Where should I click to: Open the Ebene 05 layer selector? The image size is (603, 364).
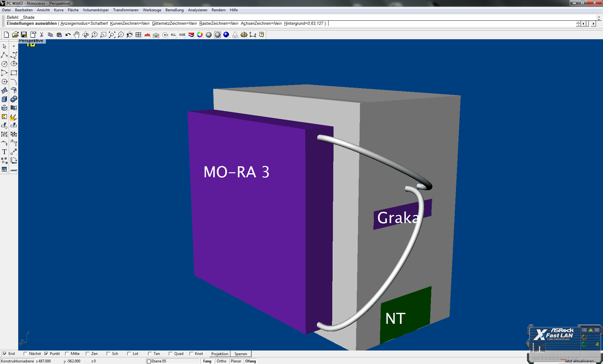(x=173, y=361)
